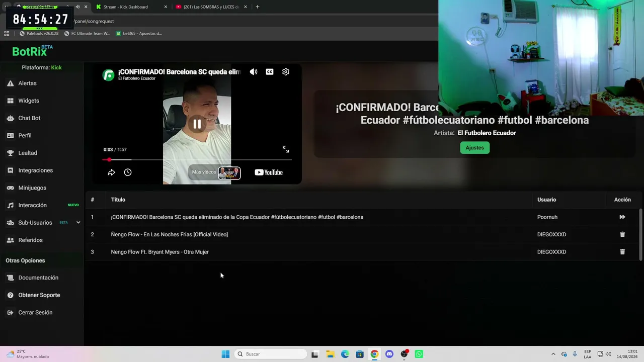Open the Paletools v26.0.28 bookmark
This screenshot has height=362, width=644.
click(x=39, y=34)
